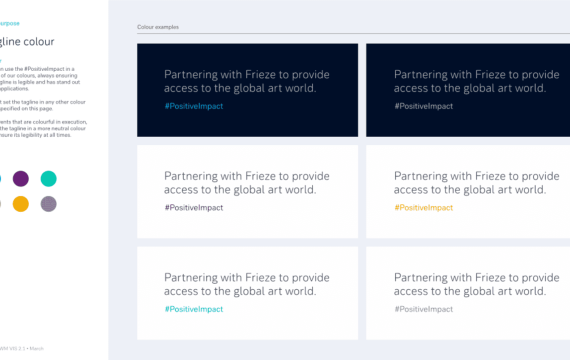The width and height of the screenshot is (570, 360).
Task: Choose the grey-lilac colour swatch circle
Action: coord(48,204)
